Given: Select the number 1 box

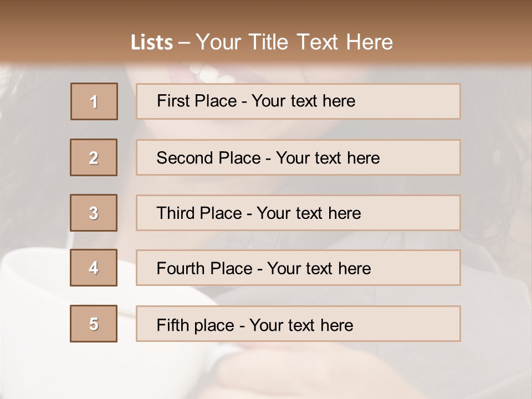Looking at the screenshot, I should pos(94,101).
